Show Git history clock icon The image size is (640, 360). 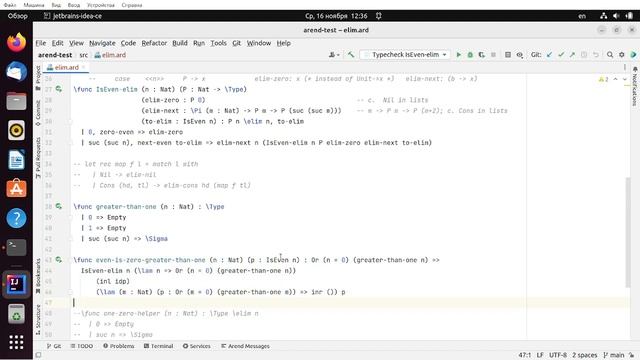click(584, 55)
